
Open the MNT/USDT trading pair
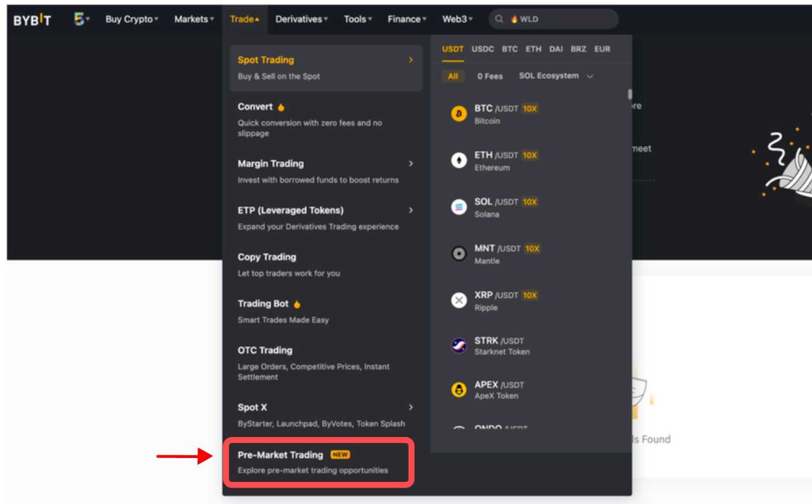tap(531, 253)
